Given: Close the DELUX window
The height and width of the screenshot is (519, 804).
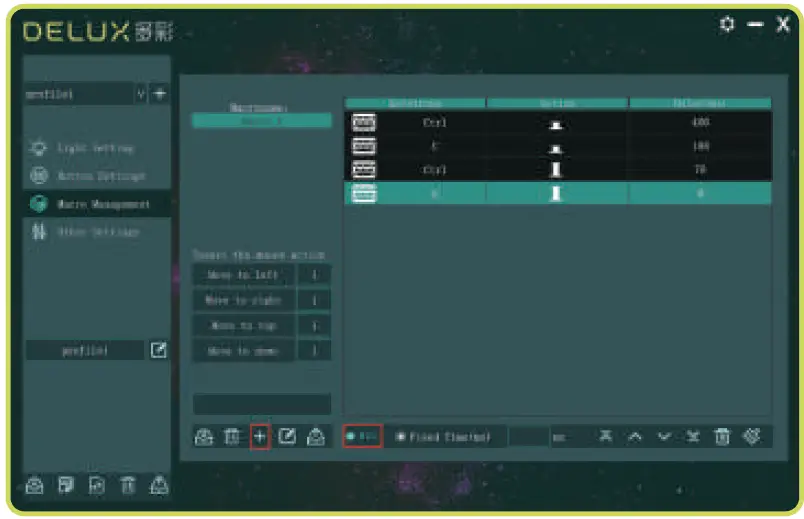Looking at the screenshot, I should (783, 24).
